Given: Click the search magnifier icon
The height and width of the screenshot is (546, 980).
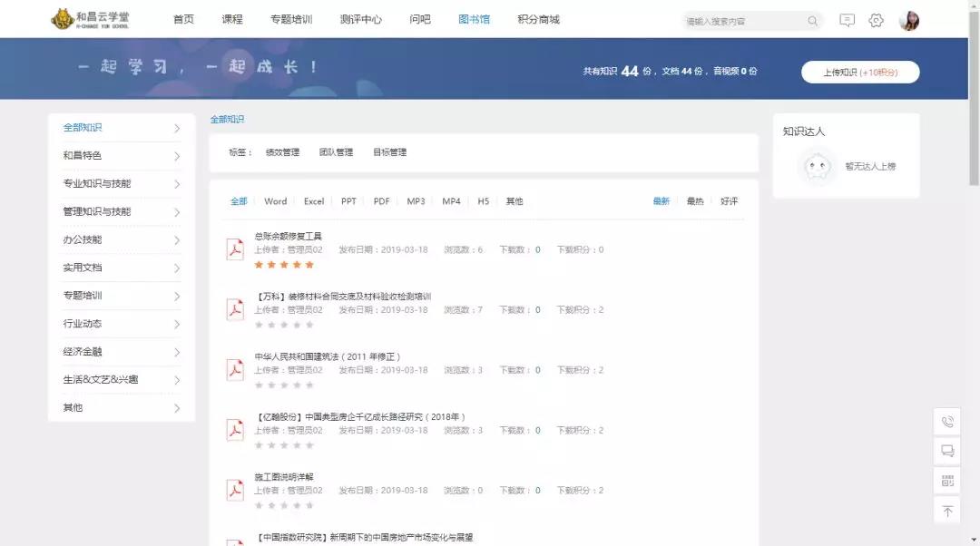Looking at the screenshot, I should pyautogui.click(x=812, y=21).
